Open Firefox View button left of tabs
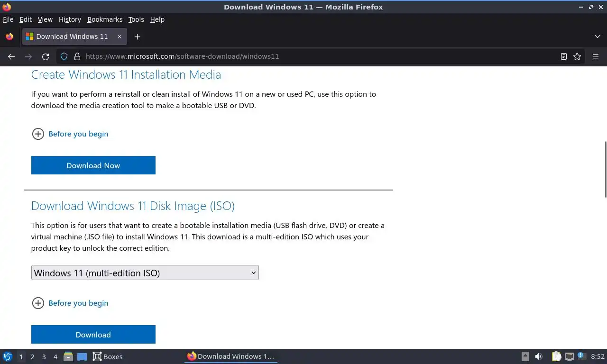 pos(9,36)
